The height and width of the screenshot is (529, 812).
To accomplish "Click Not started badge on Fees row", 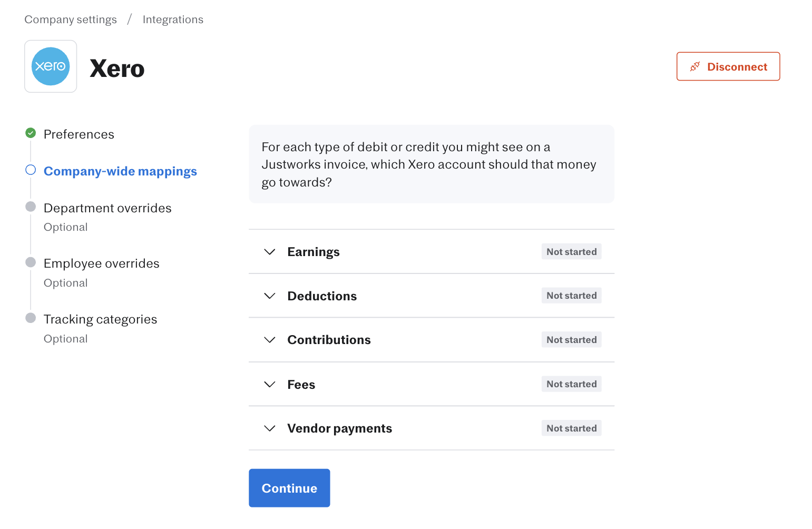I will (572, 384).
